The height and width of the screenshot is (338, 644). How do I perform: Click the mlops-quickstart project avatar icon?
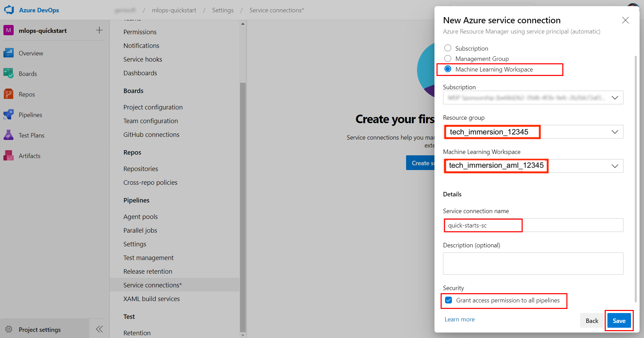9,30
